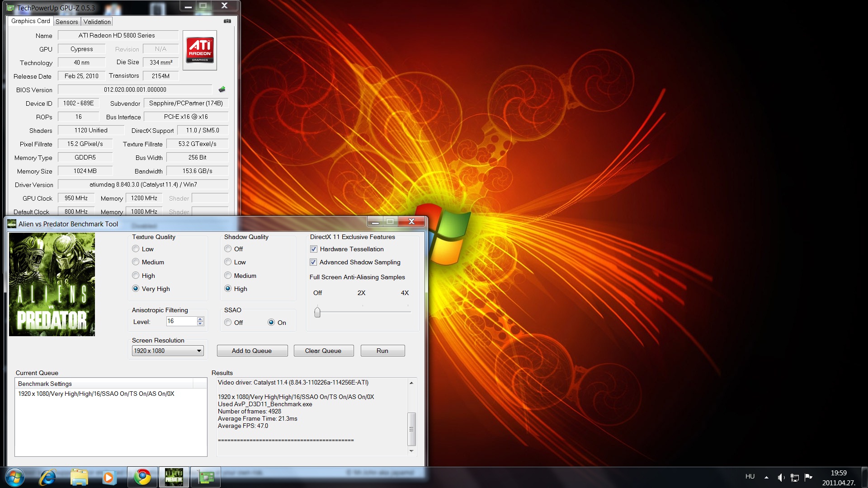The image size is (868, 488).
Task: Click the Driver Version atiumdag field
Action: coord(143,184)
